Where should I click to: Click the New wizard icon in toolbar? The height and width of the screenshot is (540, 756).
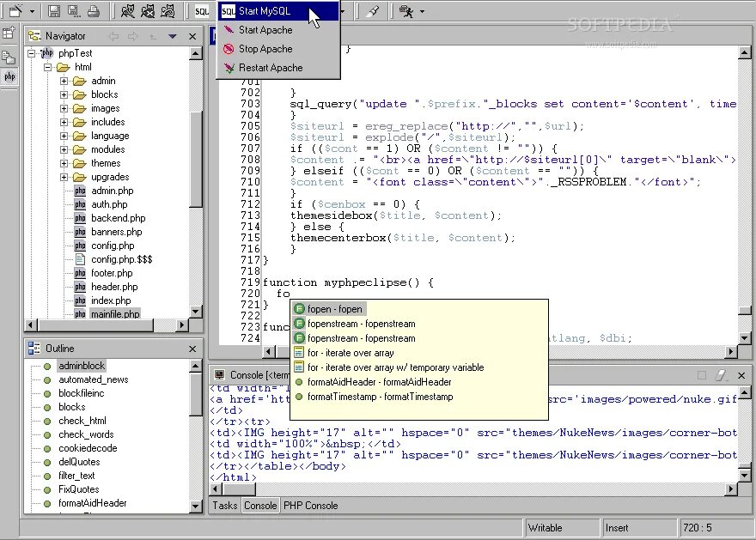15,10
